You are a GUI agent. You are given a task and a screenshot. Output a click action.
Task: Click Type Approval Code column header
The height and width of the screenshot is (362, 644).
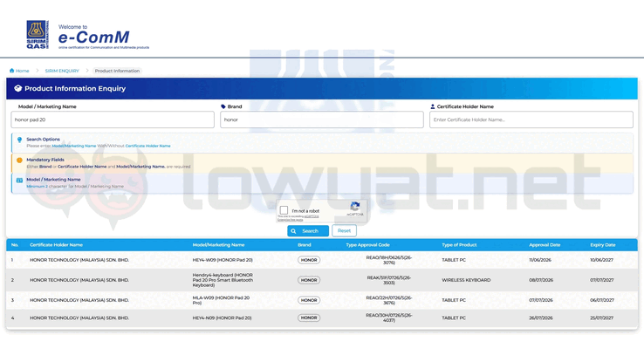(x=367, y=245)
